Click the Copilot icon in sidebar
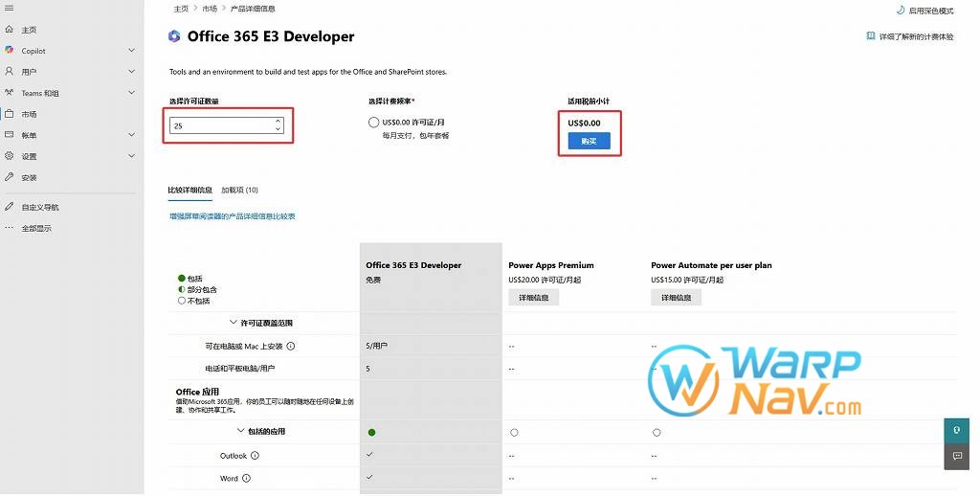This screenshot has height=496, width=980. click(9, 50)
